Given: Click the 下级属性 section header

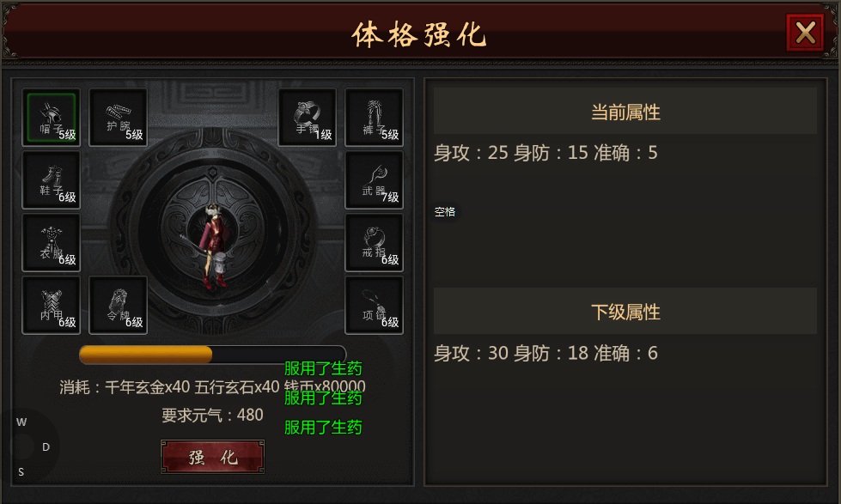Looking at the screenshot, I should (625, 312).
